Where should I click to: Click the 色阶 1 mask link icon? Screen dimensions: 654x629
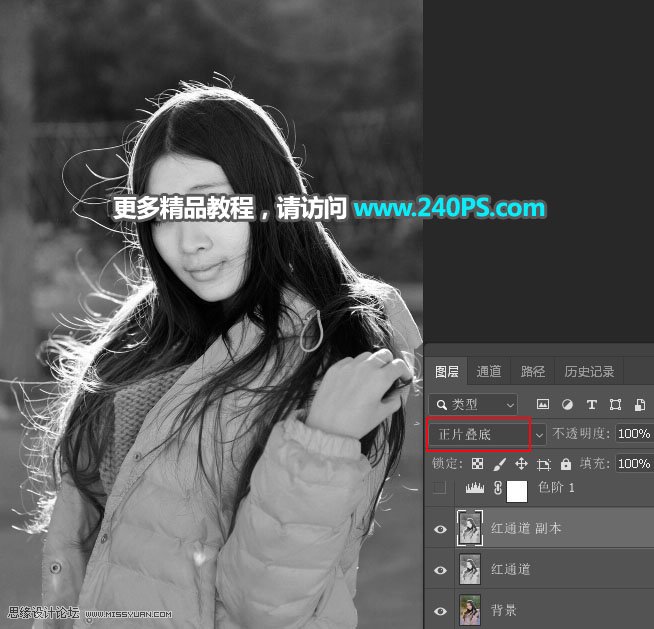(498, 488)
